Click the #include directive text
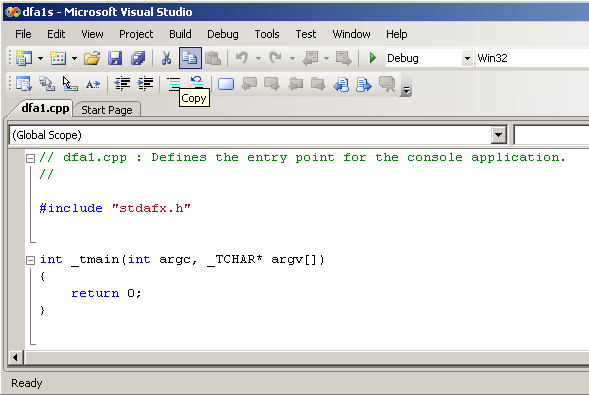 point(71,208)
